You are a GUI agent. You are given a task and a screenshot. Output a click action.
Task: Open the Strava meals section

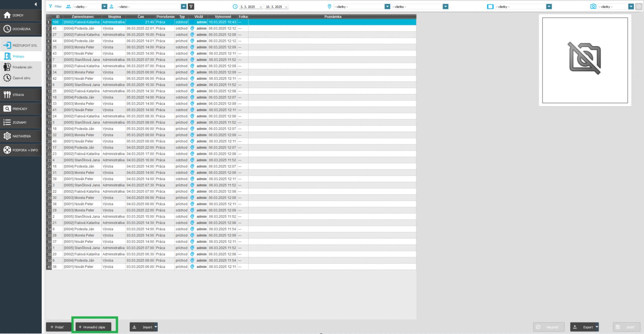[21, 95]
